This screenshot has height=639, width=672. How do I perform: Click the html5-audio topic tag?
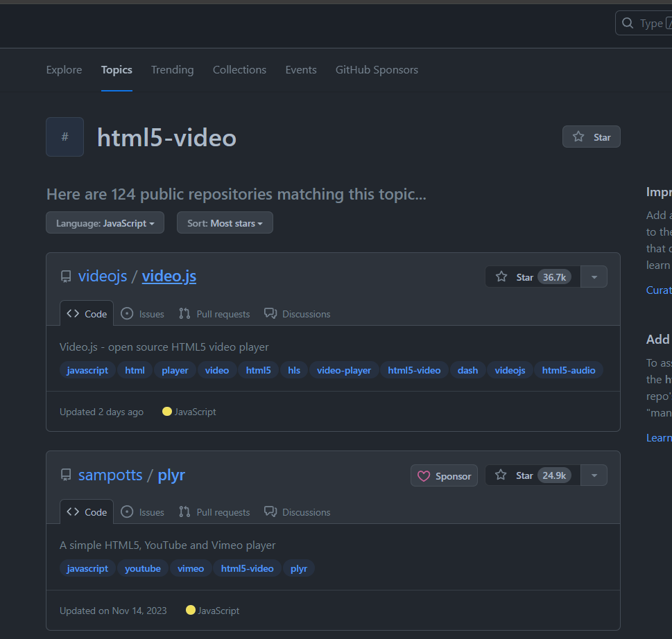[x=568, y=370]
